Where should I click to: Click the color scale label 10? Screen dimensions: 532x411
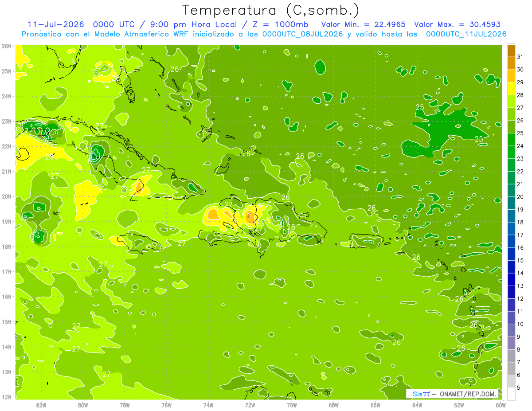520,324
